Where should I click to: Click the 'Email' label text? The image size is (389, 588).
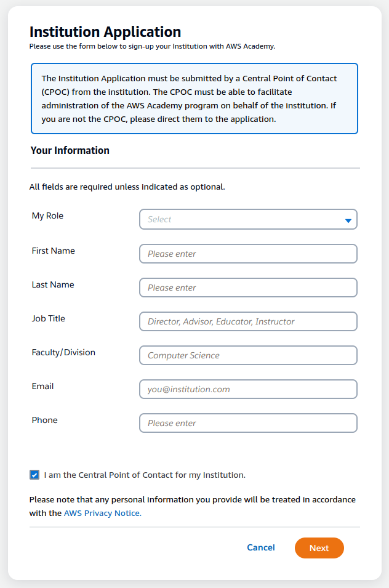click(x=42, y=386)
